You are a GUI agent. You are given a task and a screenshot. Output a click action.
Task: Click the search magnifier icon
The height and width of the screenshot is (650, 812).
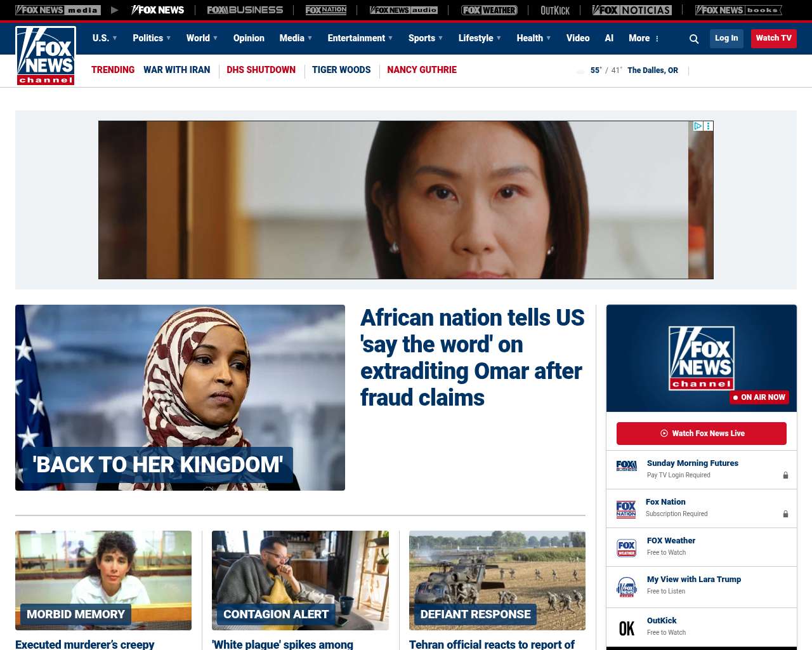pos(694,39)
